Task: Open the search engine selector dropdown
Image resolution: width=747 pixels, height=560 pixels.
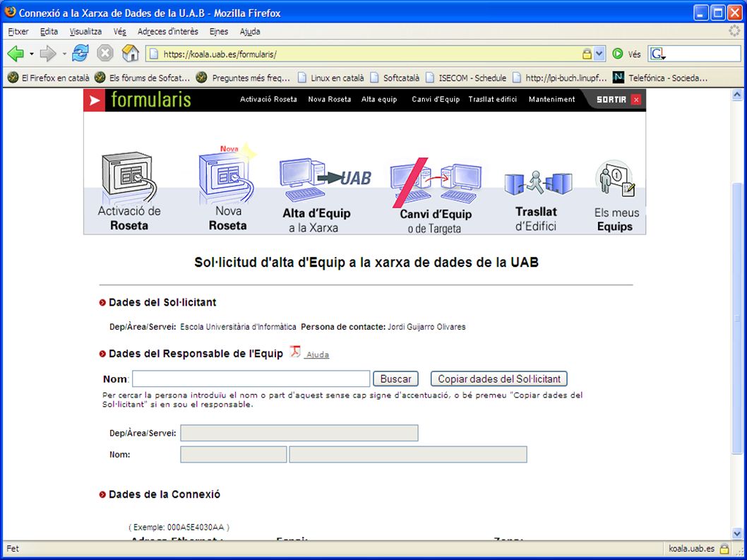Action: pos(657,54)
